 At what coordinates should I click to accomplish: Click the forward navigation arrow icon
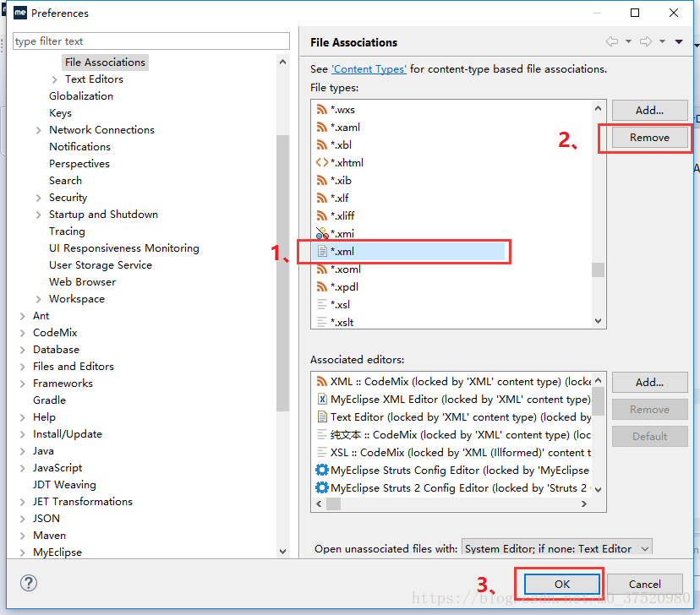(x=646, y=42)
